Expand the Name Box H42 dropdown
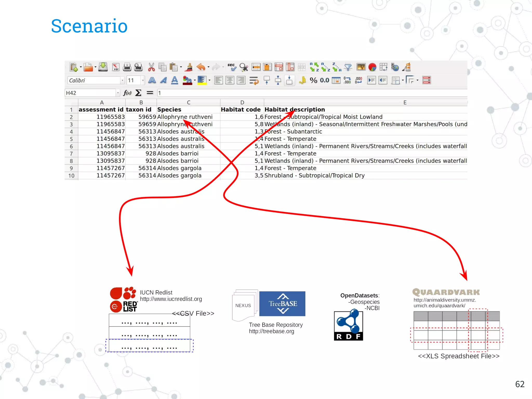The image size is (532, 399). pyautogui.click(x=118, y=93)
